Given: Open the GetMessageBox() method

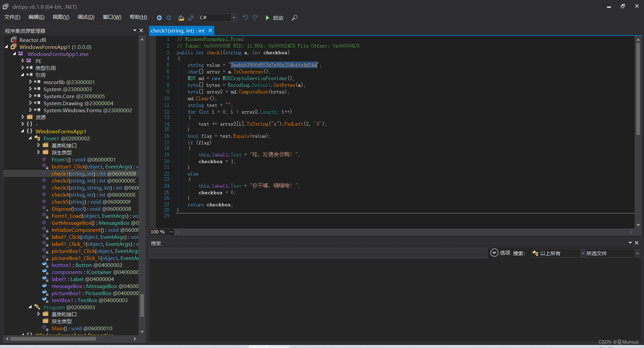Looking at the screenshot, I should pyautogui.click(x=95, y=223).
